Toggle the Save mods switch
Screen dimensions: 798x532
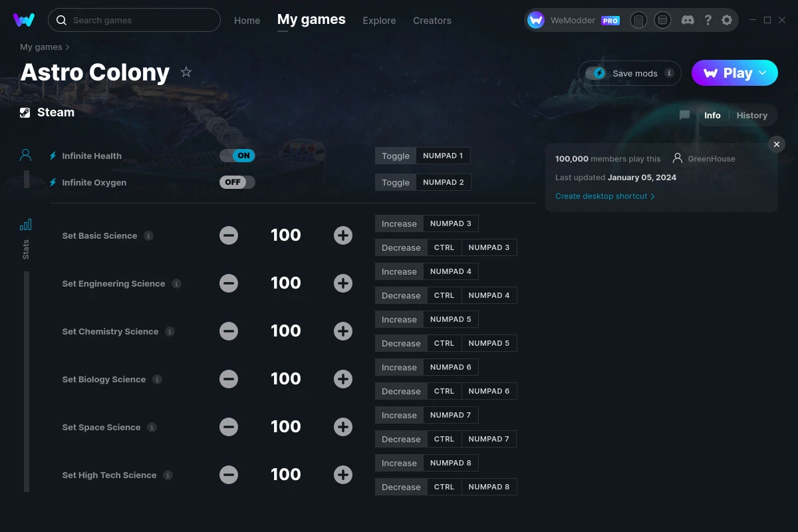click(x=596, y=73)
